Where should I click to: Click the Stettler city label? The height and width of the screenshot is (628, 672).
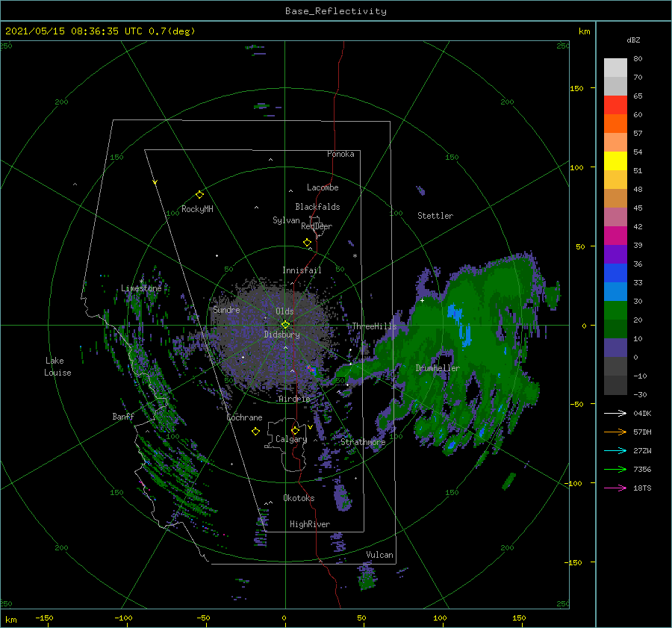click(x=435, y=216)
